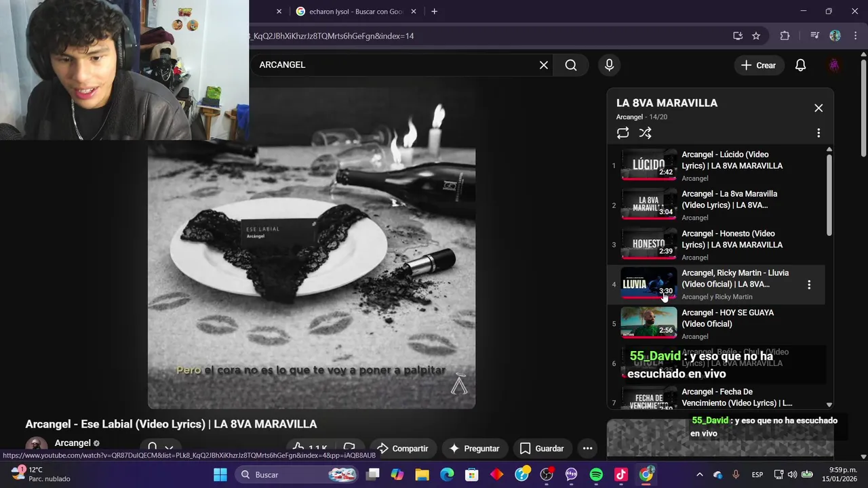The width and height of the screenshot is (868, 488).
Task: Toggle playlist loop mode
Action: pyautogui.click(x=623, y=133)
